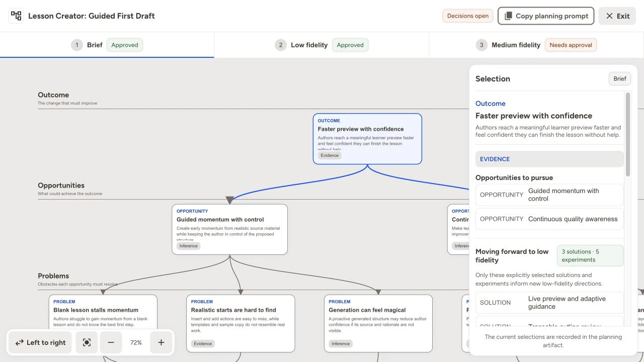Click the copy icon in Copy planning prompt

click(x=508, y=16)
